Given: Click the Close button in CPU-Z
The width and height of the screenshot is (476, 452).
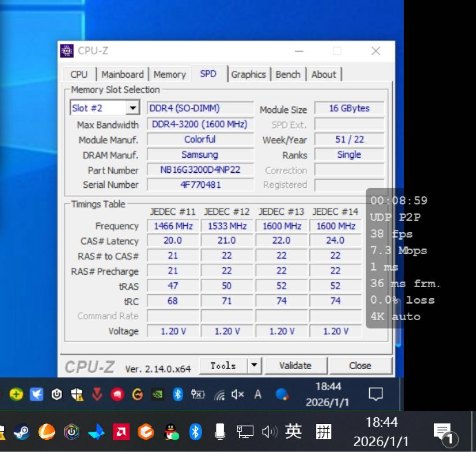Looking at the screenshot, I should pyautogui.click(x=361, y=365).
